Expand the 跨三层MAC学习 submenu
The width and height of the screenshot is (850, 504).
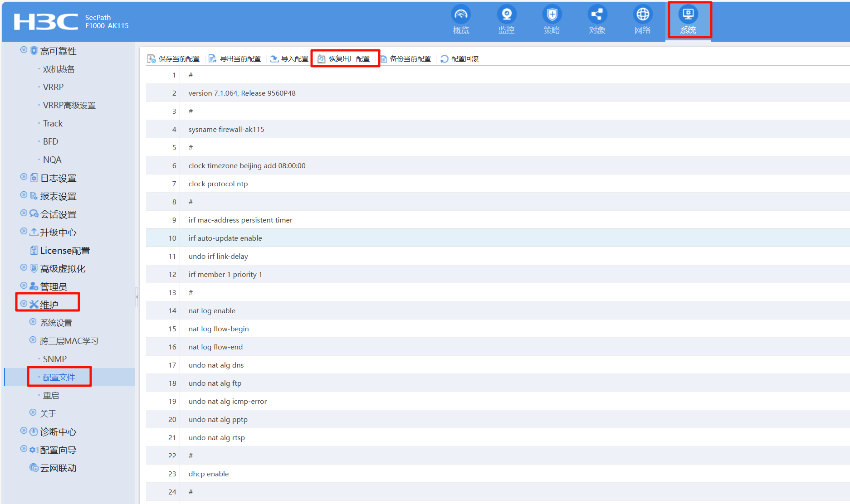coord(33,340)
